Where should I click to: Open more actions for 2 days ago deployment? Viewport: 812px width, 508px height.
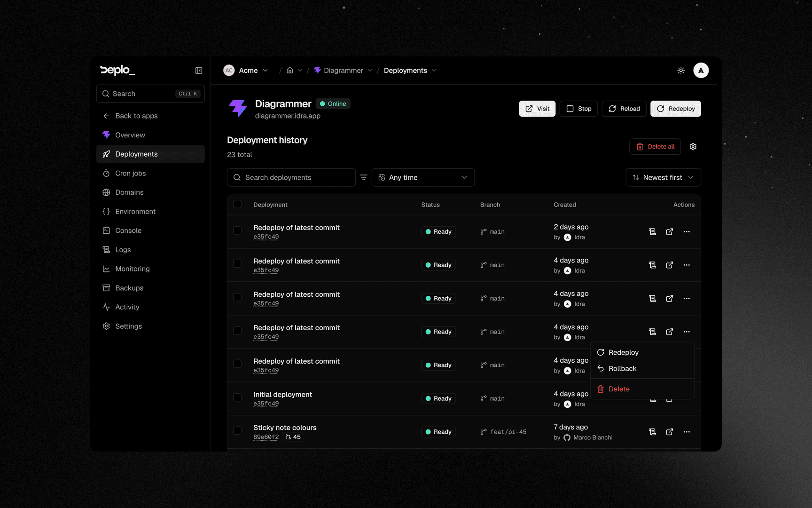point(687,232)
